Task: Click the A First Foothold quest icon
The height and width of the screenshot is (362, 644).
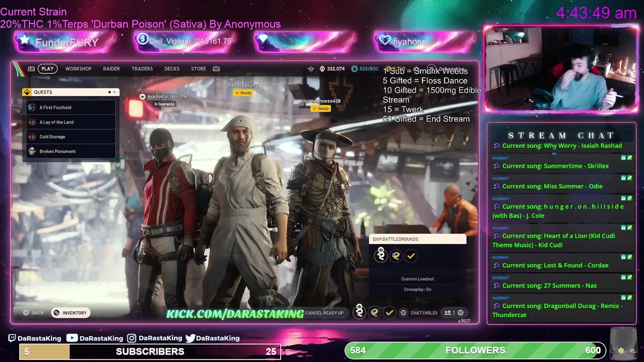Action: (x=32, y=108)
